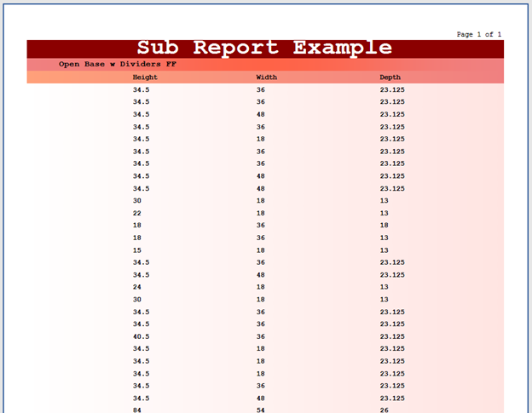Click the 'Page 1 of 1' page indicator

(479, 34)
